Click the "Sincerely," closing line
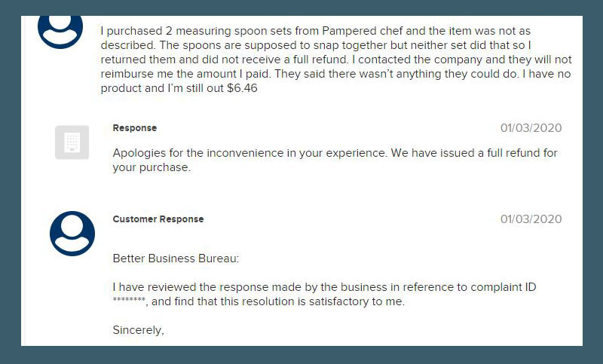This screenshot has height=364, width=603. (139, 330)
